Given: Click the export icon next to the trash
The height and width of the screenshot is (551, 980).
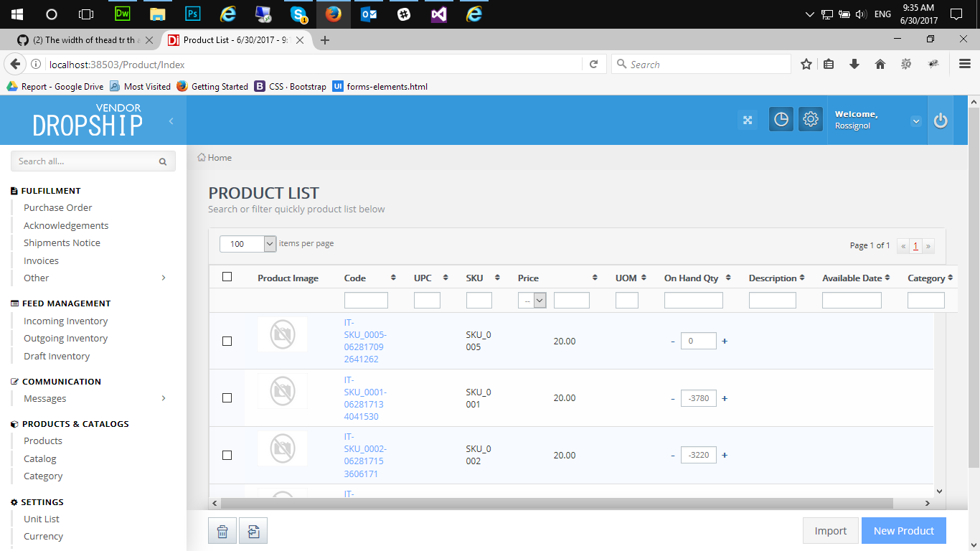Looking at the screenshot, I should (253, 532).
